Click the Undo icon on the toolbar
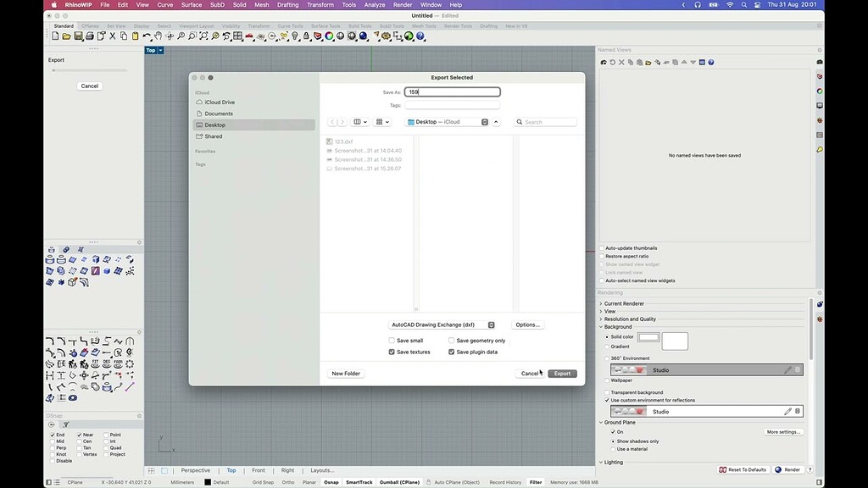 coord(146,36)
